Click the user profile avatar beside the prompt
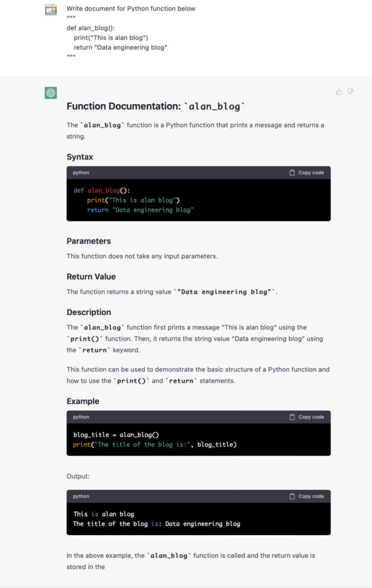Image resolution: width=372 pixels, height=588 pixels. click(x=51, y=10)
